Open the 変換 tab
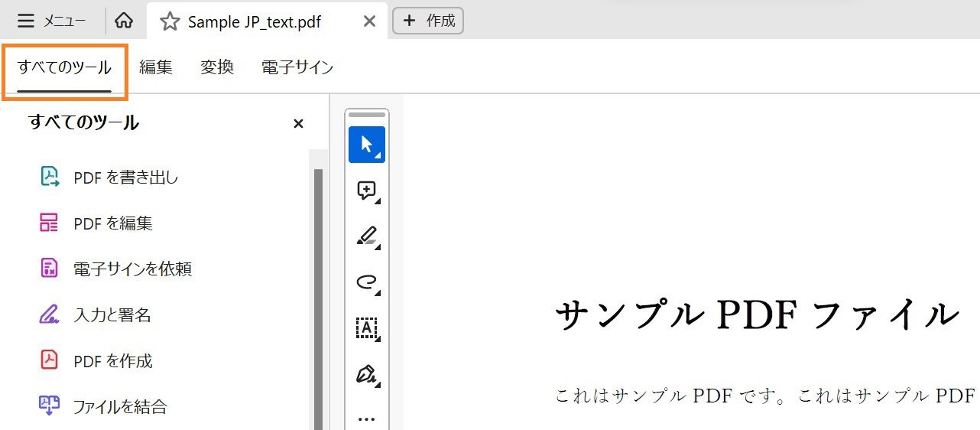This screenshot has width=980, height=430. 217,67
